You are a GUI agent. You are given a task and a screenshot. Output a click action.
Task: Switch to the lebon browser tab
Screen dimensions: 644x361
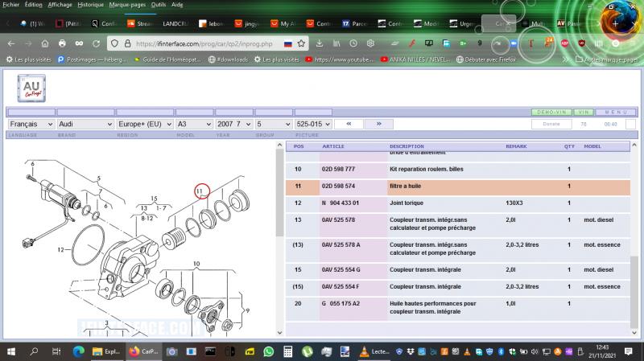point(211,24)
